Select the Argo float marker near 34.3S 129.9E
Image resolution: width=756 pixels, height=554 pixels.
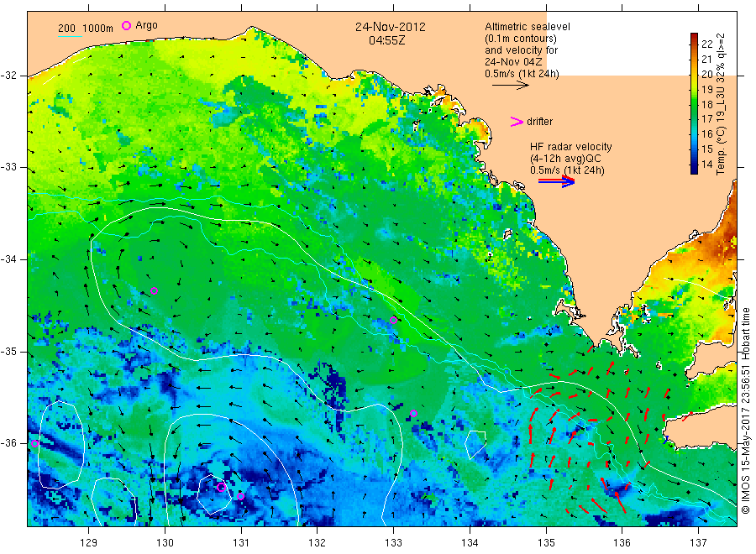click(x=154, y=290)
